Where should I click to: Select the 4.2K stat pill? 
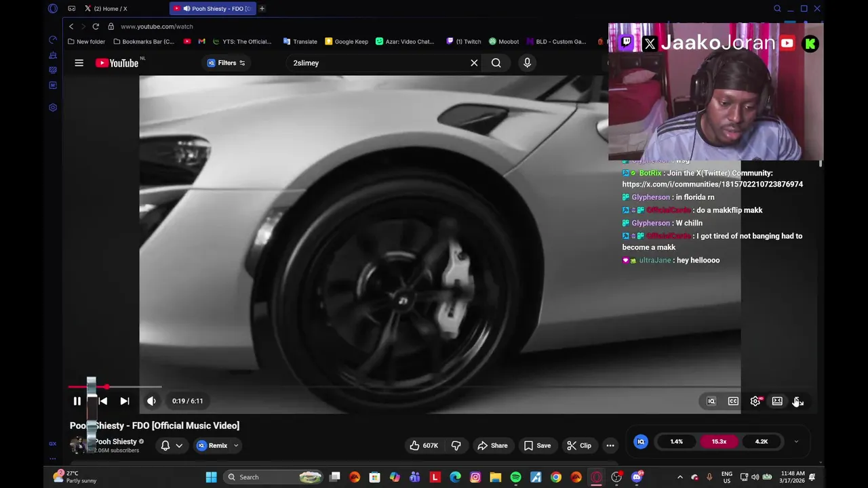tap(762, 442)
